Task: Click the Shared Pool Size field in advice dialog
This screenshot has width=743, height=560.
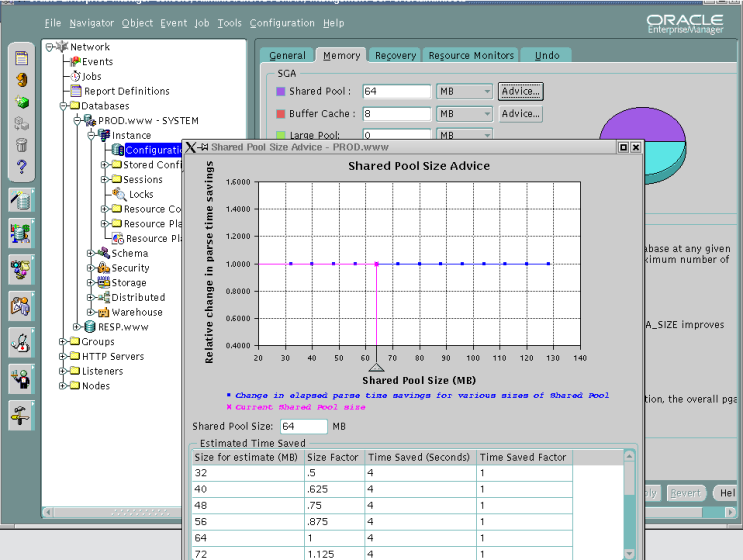Action: click(302, 426)
